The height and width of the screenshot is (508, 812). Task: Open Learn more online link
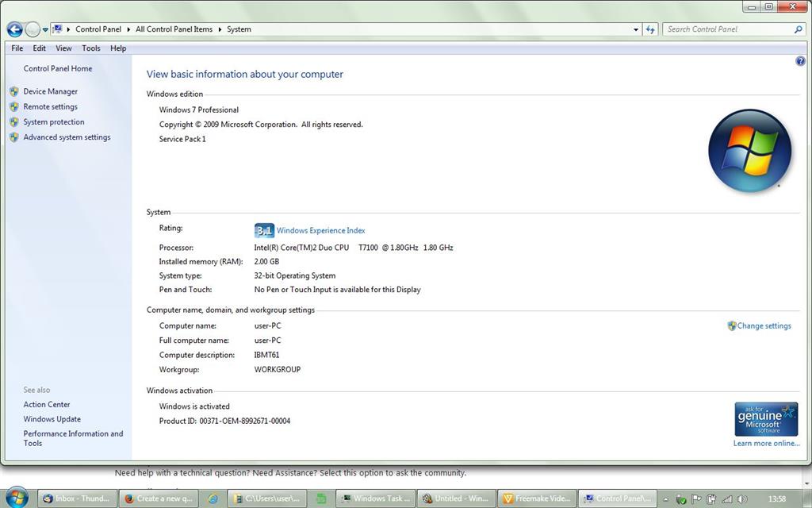point(766,444)
